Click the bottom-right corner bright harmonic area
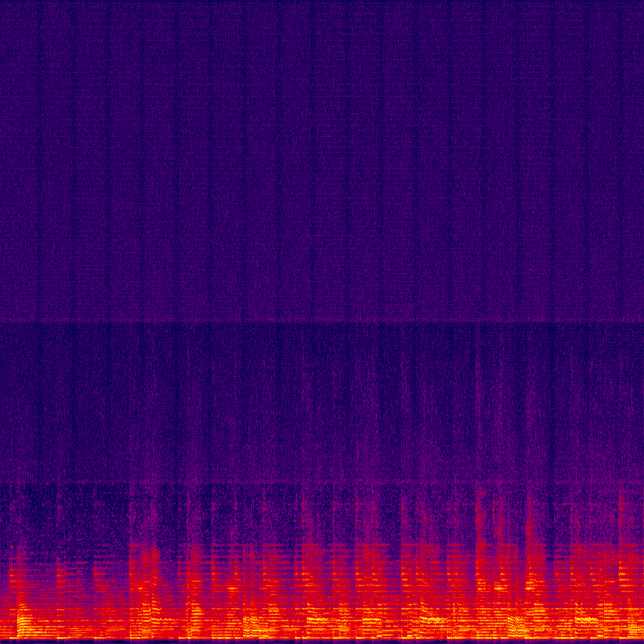Image resolution: width=644 pixels, height=644 pixels. pyautogui.click(x=629, y=623)
